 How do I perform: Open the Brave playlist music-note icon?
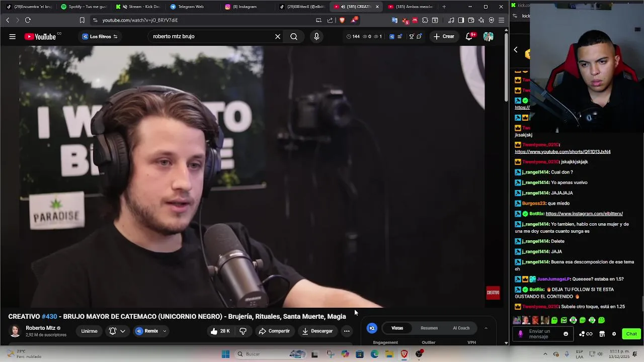pyautogui.click(x=451, y=20)
